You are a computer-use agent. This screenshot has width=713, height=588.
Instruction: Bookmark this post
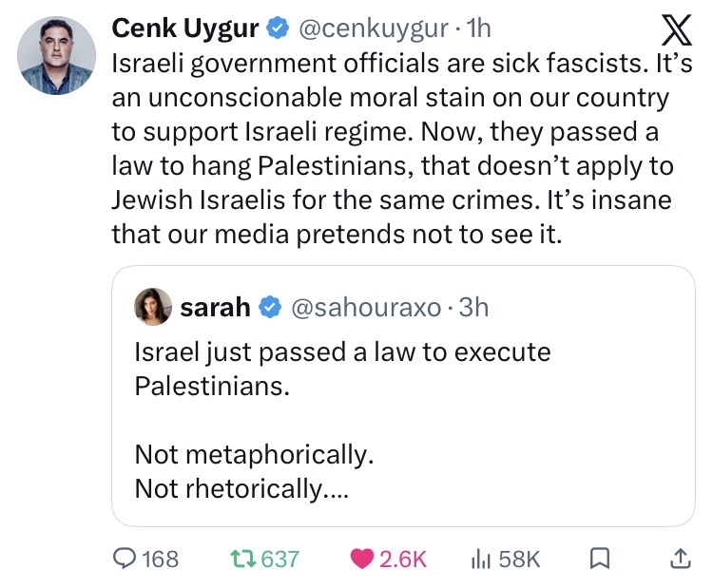pyautogui.click(x=599, y=559)
